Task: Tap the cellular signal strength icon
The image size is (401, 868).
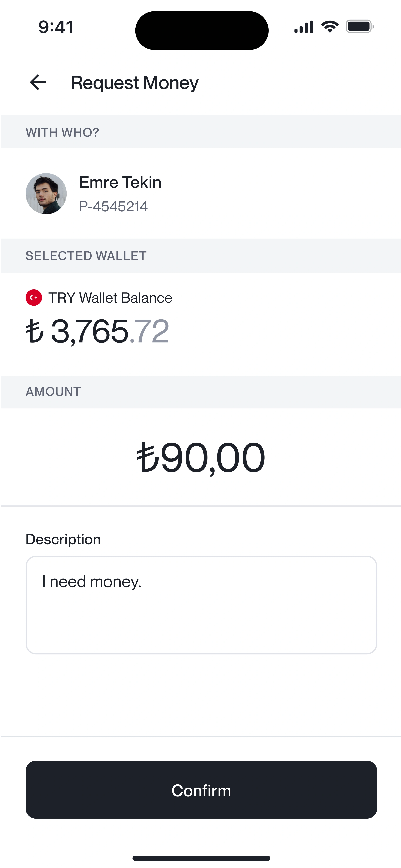Action: coord(303,27)
